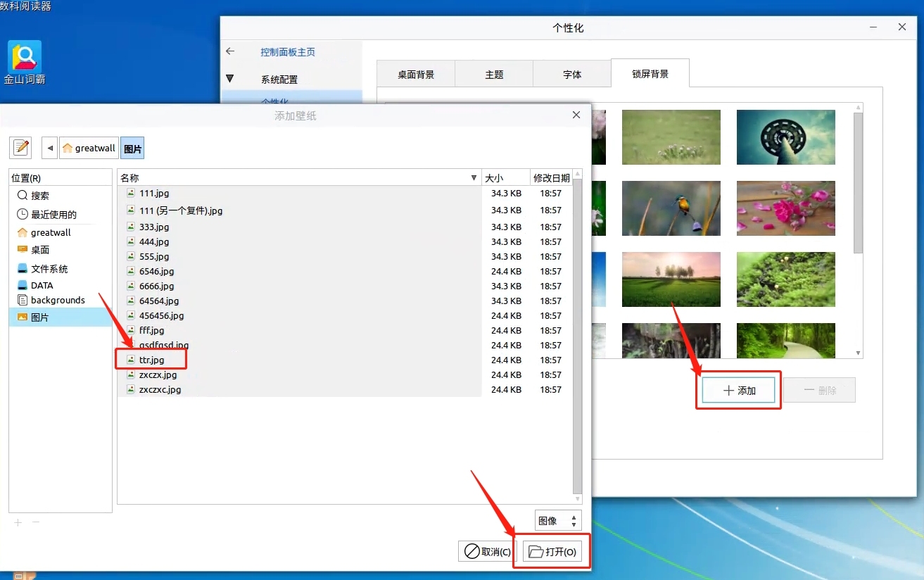The width and height of the screenshot is (924, 580).
Task: Select file zxczx.jpg
Action: tap(158, 374)
